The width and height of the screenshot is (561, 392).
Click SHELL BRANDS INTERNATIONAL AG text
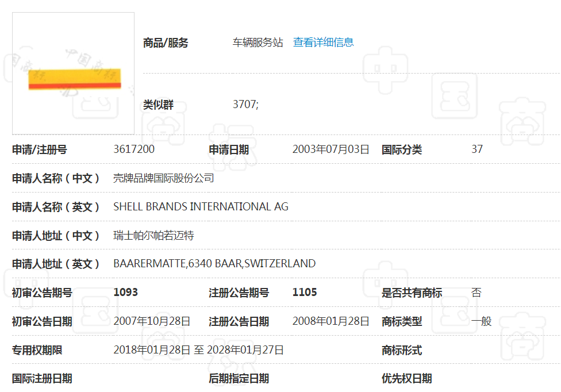(x=201, y=206)
